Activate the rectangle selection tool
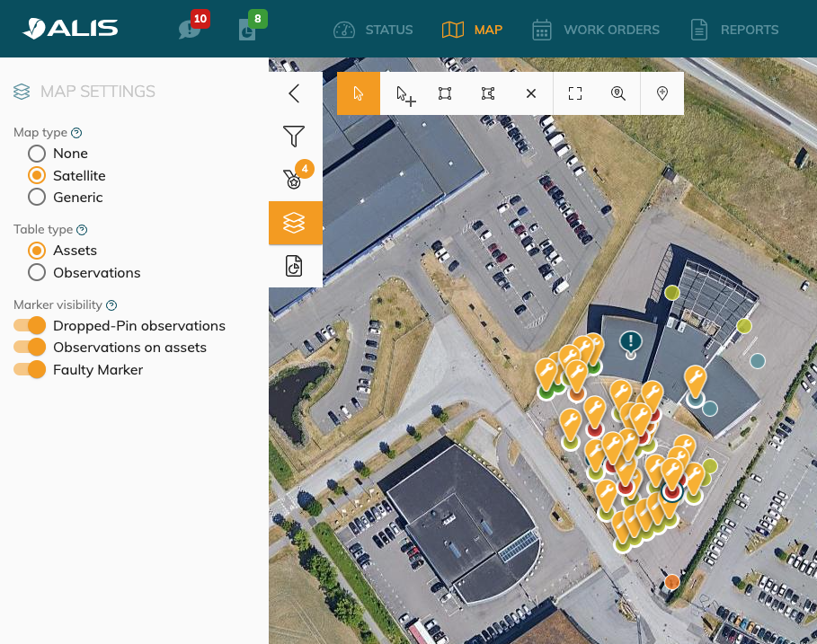The width and height of the screenshot is (817, 644). tap(445, 93)
